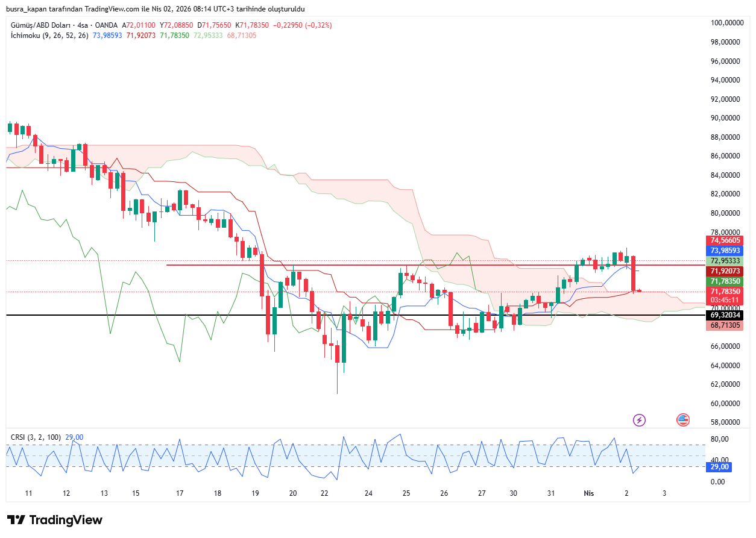
Task: Click the US flag economic event icon
Action: [682, 420]
